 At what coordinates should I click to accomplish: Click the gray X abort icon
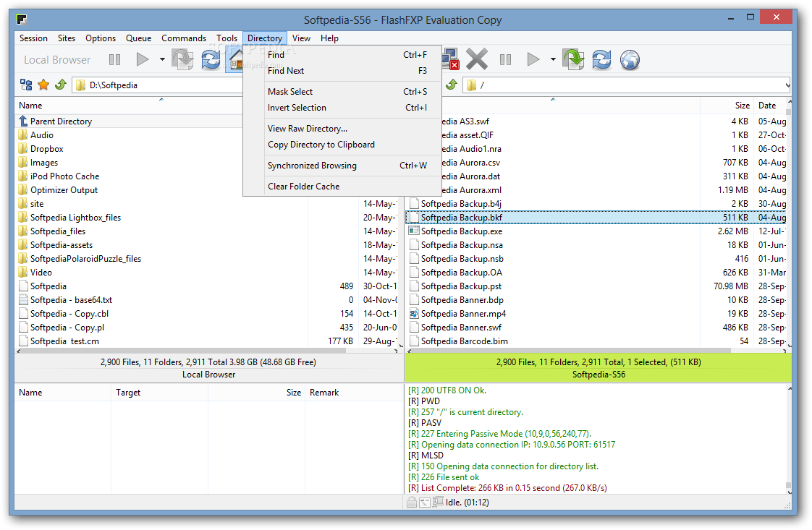pos(476,59)
